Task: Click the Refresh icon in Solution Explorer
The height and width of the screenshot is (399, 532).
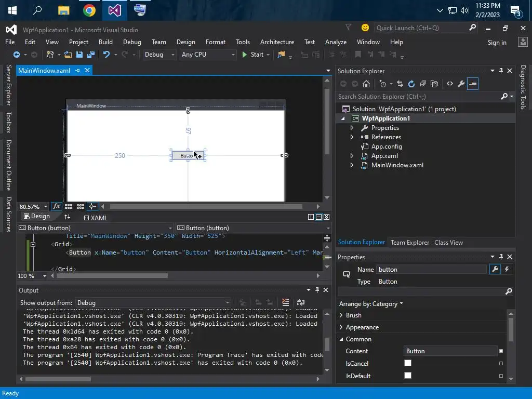Action: [411, 84]
